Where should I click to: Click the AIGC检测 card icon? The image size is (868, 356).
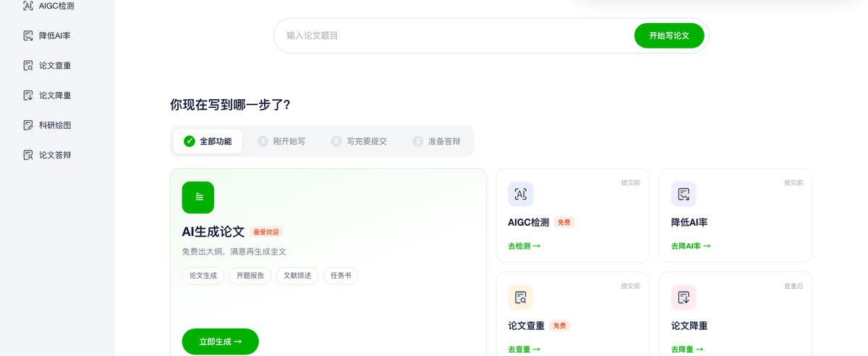click(521, 194)
